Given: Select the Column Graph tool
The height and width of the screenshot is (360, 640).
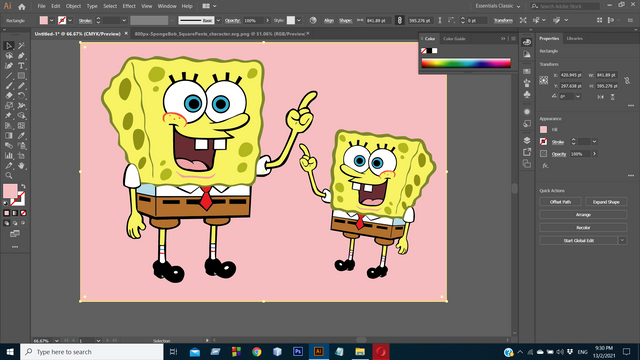Looking at the screenshot, I should pyautogui.click(x=9, y=156).
